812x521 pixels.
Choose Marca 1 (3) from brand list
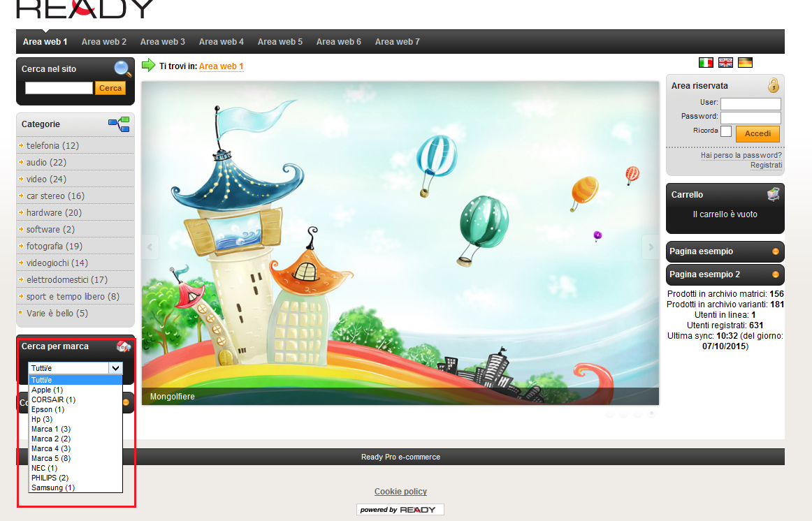click(75, 430)
